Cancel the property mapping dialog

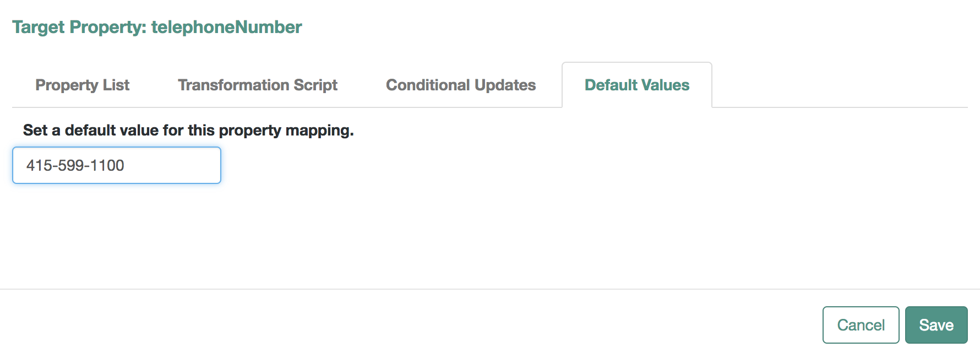tap(861, 325)
